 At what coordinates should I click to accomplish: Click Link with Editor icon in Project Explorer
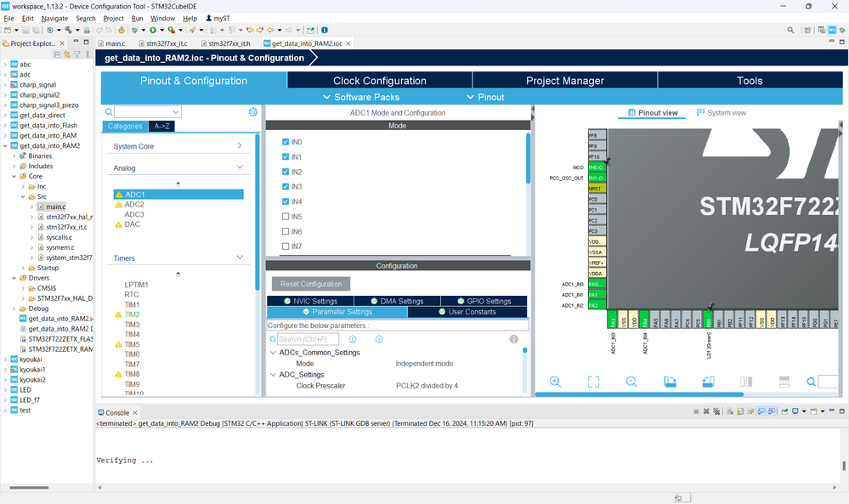tap(67, 54)
